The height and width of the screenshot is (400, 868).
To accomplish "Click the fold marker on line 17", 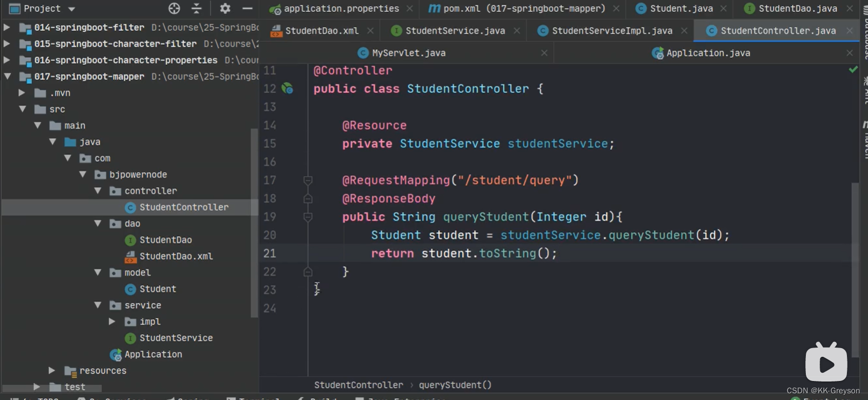I will point(308,180).
